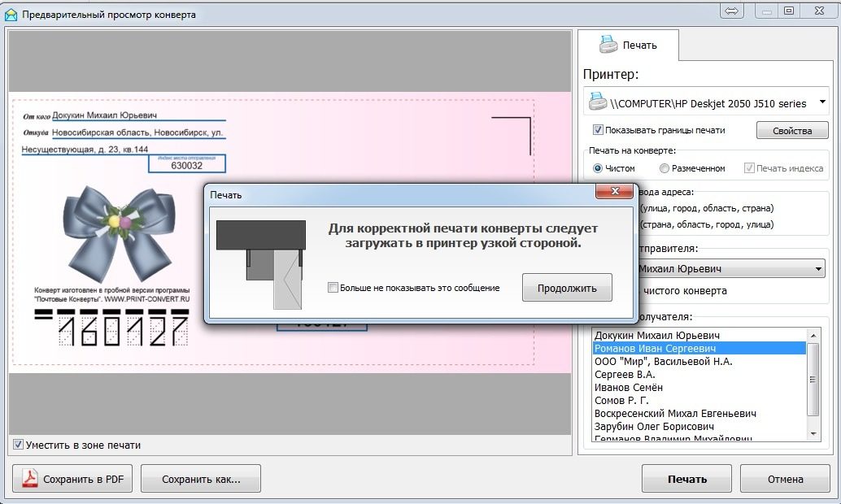Click the recipient list scroll-up arrow
841x504 pixels.
pyautogui.click(x=813, y=335)
